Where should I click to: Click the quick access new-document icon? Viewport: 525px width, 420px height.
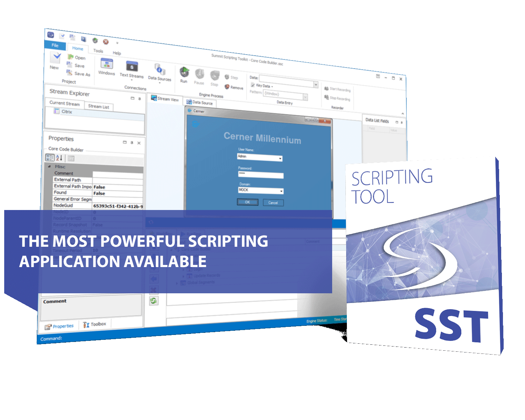pyautogui.click(x=62, y=36)
